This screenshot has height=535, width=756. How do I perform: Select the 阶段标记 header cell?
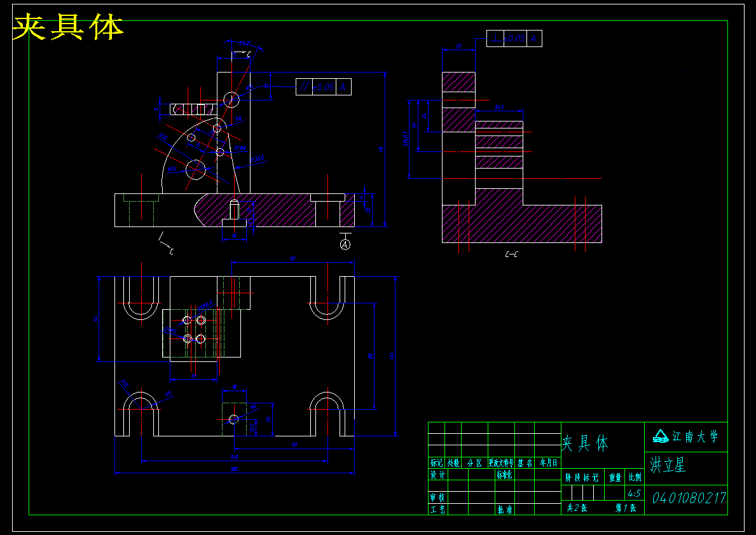pyautogui.click(x=582, y=477)
